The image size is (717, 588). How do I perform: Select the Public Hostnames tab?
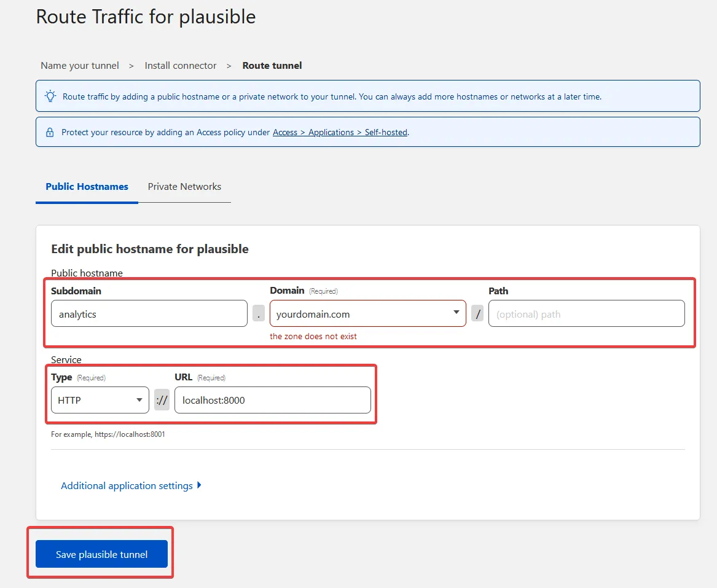86,187
